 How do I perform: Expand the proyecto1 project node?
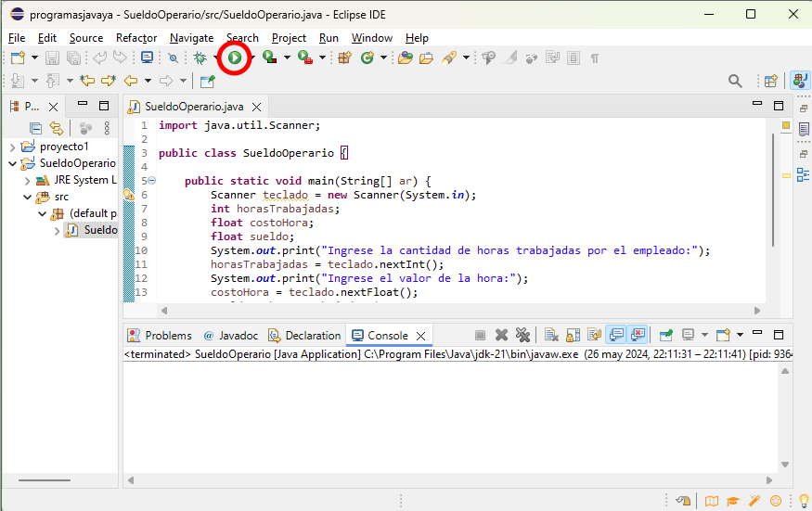tap(12, 147)
